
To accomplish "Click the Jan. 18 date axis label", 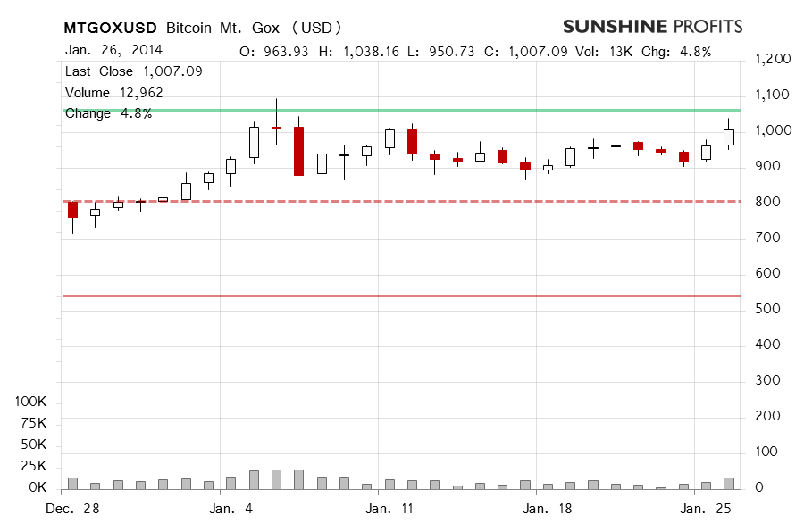I will (x=547, y=509).
